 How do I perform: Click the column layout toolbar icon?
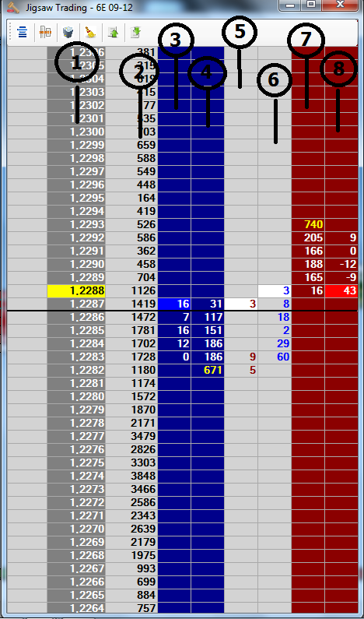coord(46,33)
